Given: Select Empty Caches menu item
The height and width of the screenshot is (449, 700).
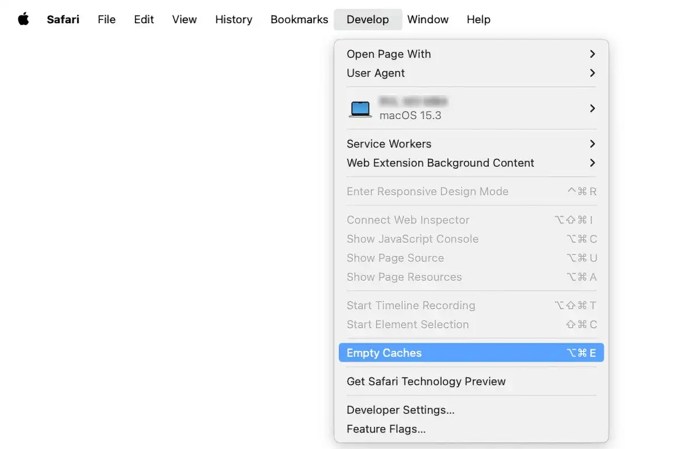Looking at the screenshot, I should tap(470, 353).
